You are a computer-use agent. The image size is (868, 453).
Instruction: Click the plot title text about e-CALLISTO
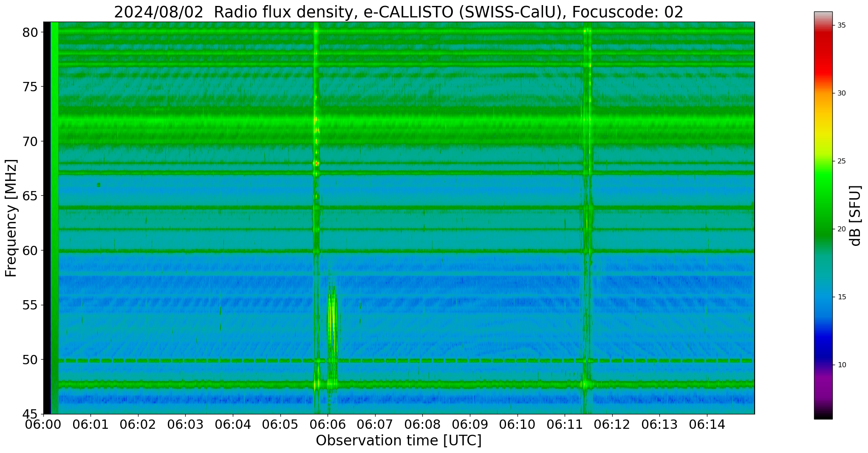click(x=399, y=12)
